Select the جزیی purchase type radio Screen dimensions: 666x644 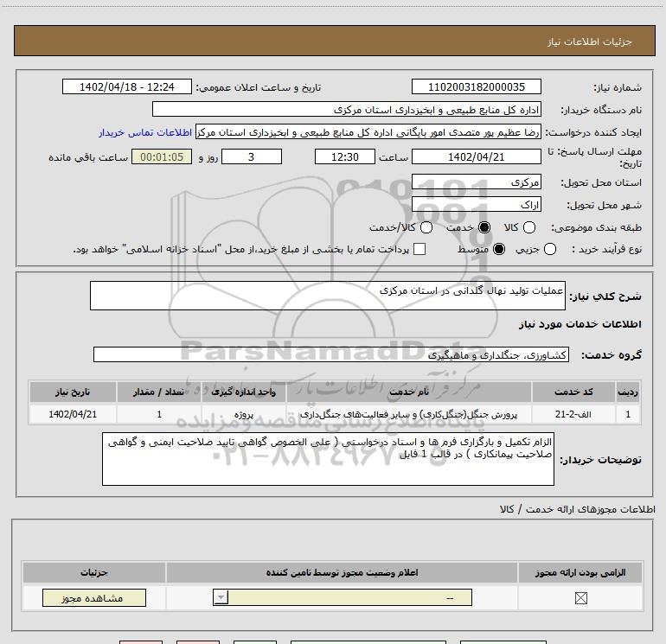(549, 249)
